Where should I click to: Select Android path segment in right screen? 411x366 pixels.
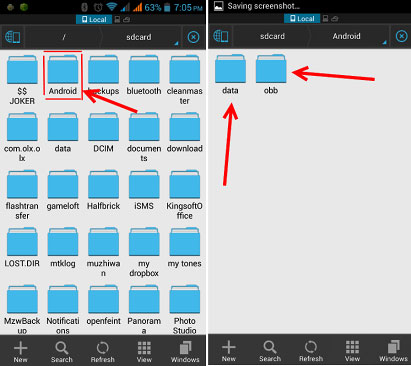(347, 36)
